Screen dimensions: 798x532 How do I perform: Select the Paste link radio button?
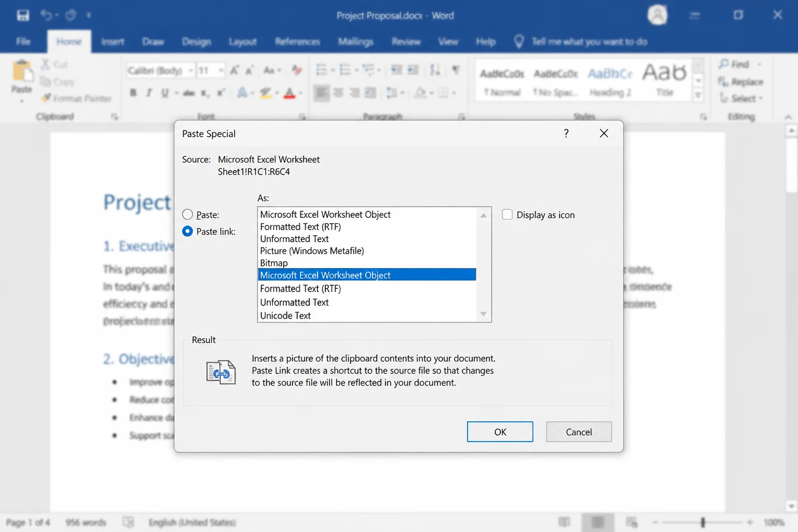(188, 231)
